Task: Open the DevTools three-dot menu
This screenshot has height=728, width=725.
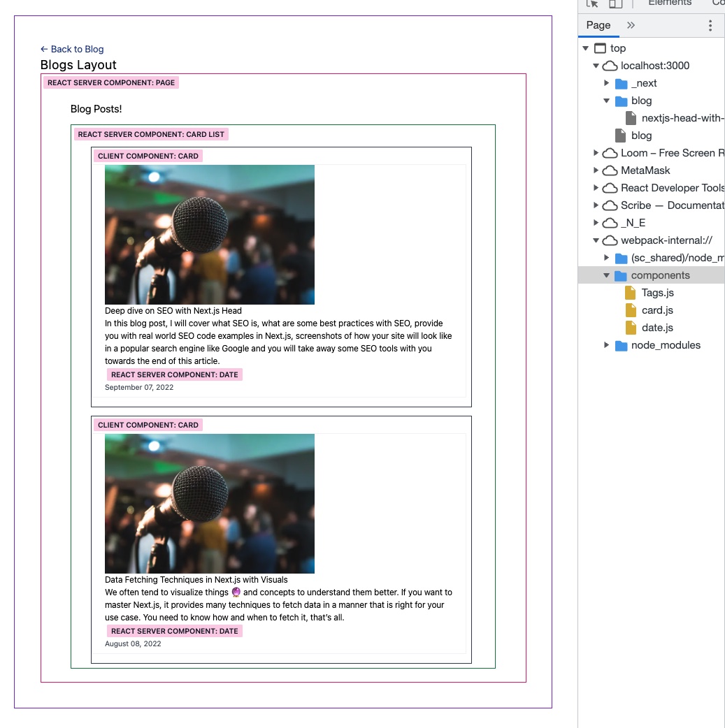Action: [x=710, y=25]
